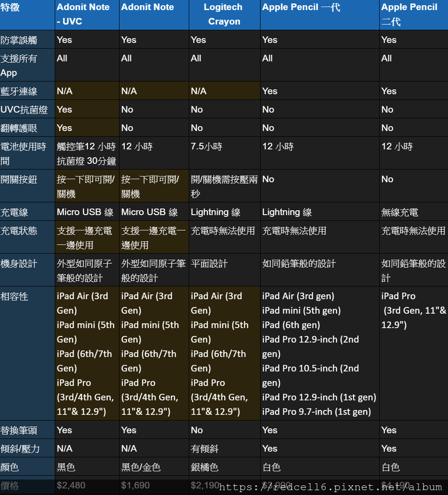
Task: Select the 藍牙連線 N/A cell under Logitech Crayon
Action: point(224,91)
